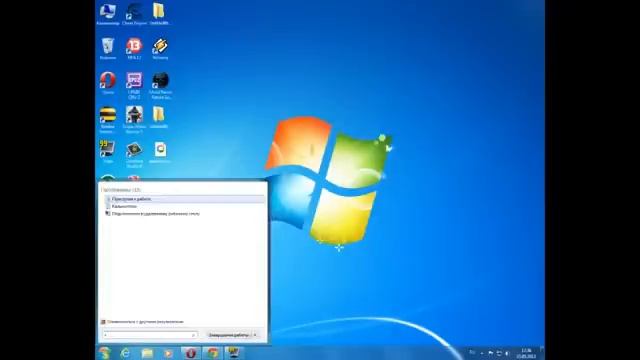Open the folder icon in the fourth row

coord(159,118)
